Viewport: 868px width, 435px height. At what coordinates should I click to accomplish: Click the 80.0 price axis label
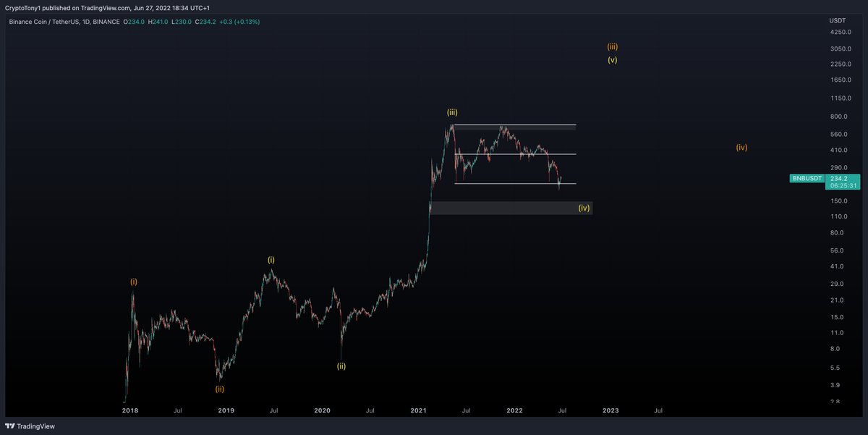[838, 233]
